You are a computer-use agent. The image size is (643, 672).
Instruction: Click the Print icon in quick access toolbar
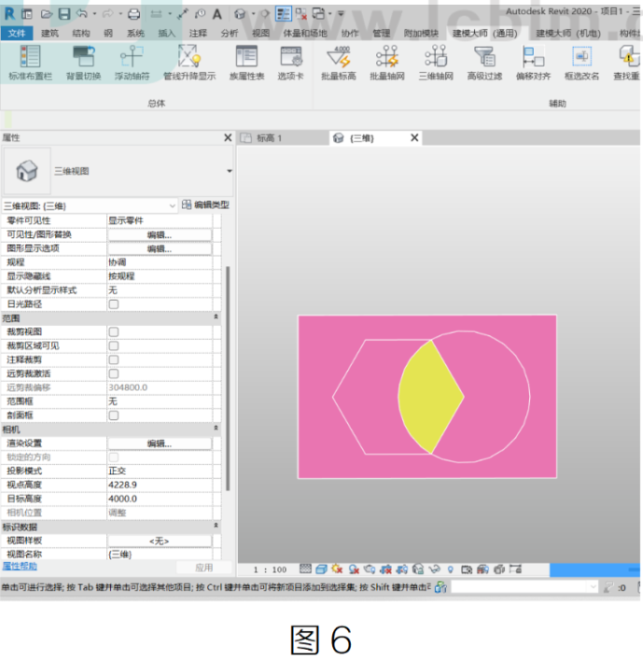point(133,14)
